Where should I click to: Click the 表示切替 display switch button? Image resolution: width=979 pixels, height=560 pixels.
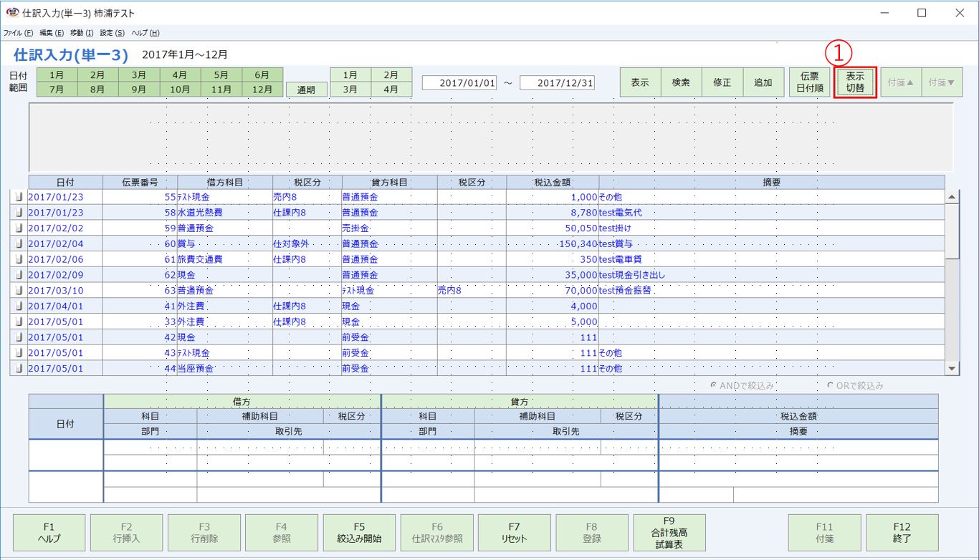(x=855, y=82)
